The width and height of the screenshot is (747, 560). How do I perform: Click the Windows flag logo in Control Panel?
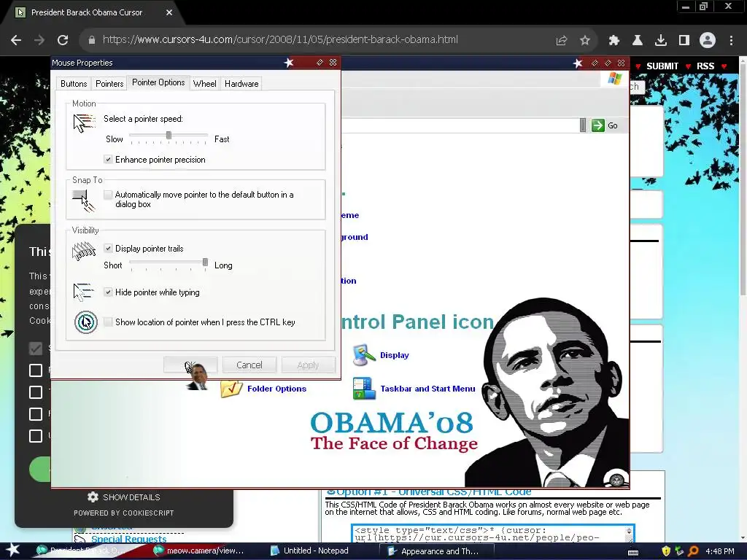(614, 79)
